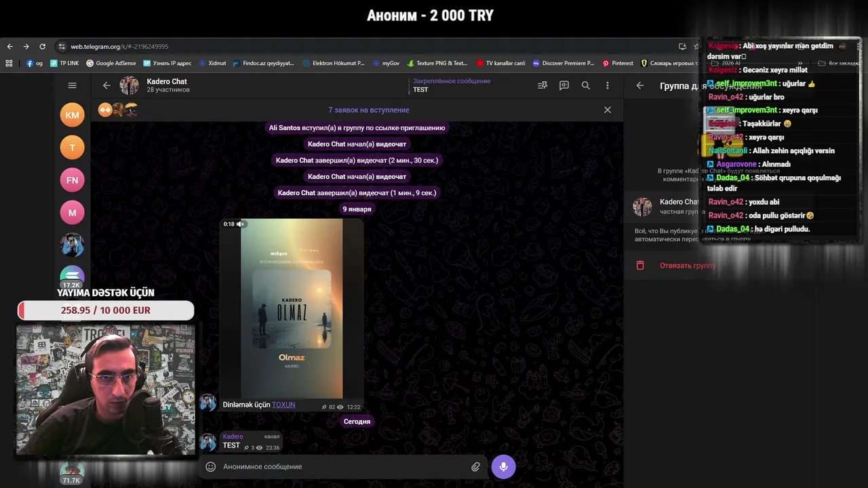Open the TOXUN link in the post
Screen dimensions: 868x488
pyautogui.click(x=283, y=405)
